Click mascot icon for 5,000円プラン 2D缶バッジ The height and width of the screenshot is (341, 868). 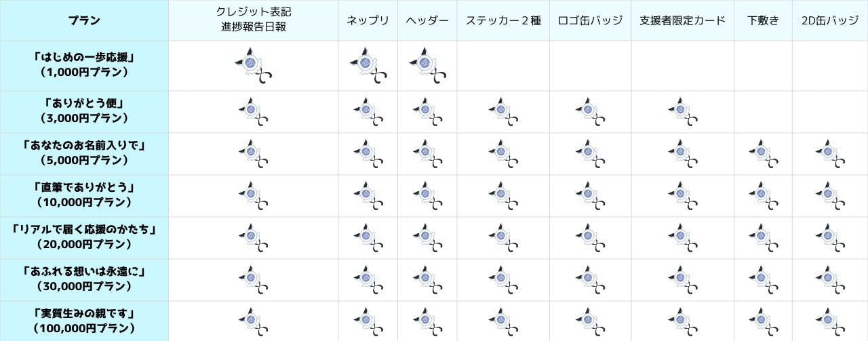click(830, 154)
